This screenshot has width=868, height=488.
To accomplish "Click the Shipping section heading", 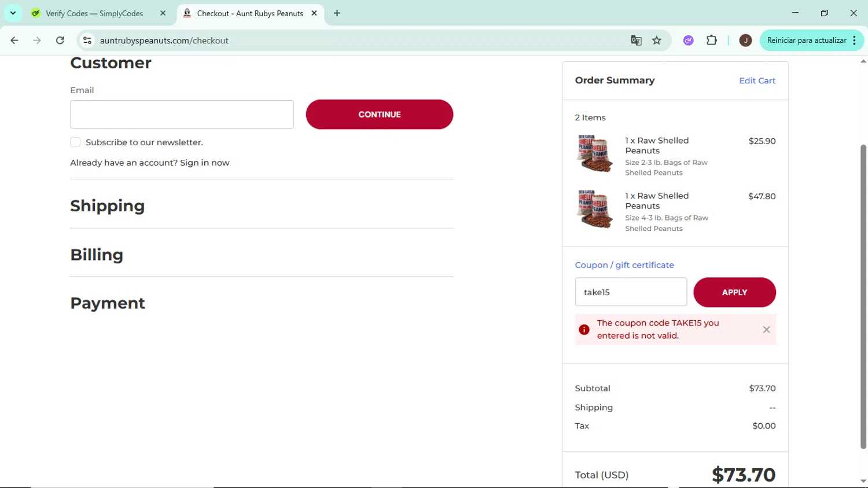I will (108, 206).
